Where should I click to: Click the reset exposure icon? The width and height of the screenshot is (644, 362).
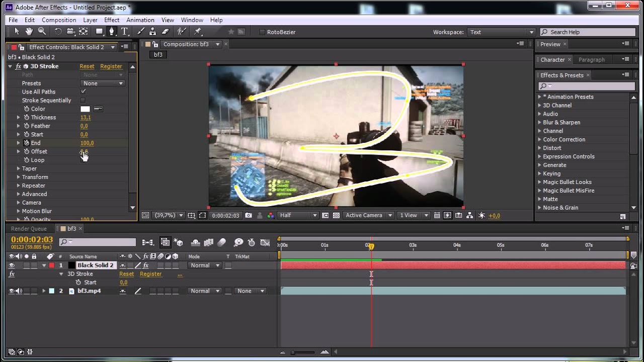pos(481,215)
